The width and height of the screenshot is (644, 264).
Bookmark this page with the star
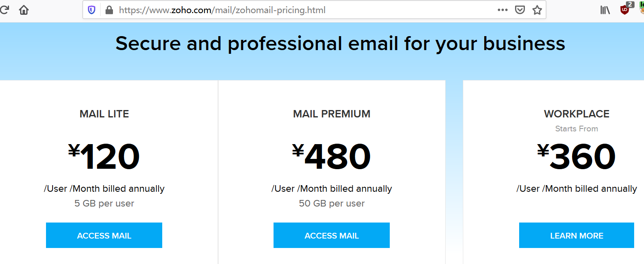537,10
